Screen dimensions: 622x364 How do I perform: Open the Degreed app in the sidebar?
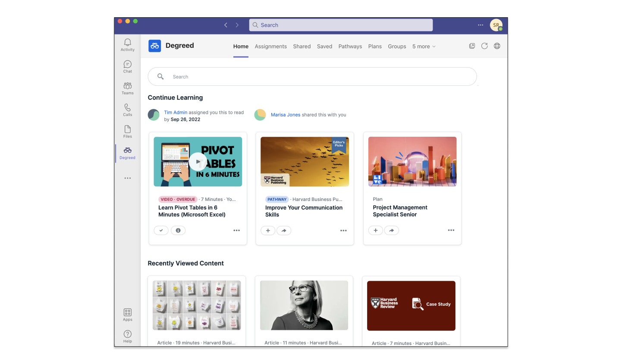point(127,153)
